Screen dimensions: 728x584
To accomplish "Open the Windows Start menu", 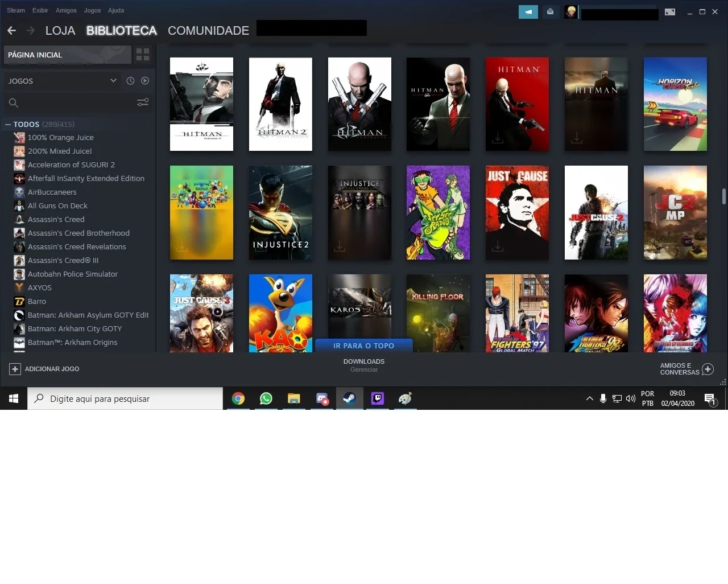I will pyautogui.click(x=14, y=398).
